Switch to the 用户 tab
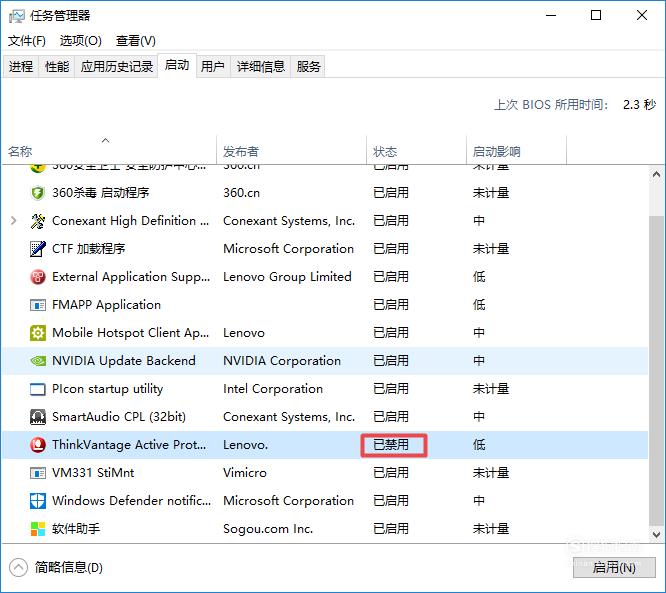Image resolution: width=666 pixels, height=593 pixels. click(x=213, y=67)
